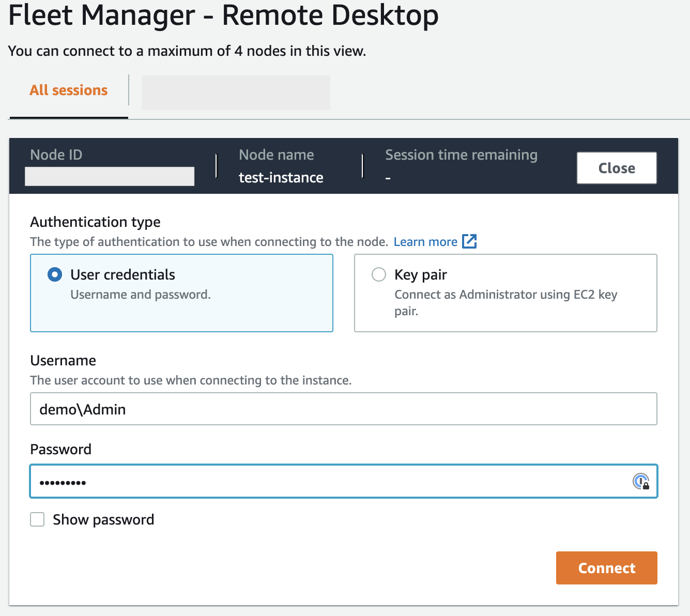Open the external link icon beside Learn more
This screenshot has width=690, height=616.
(469, 241)
